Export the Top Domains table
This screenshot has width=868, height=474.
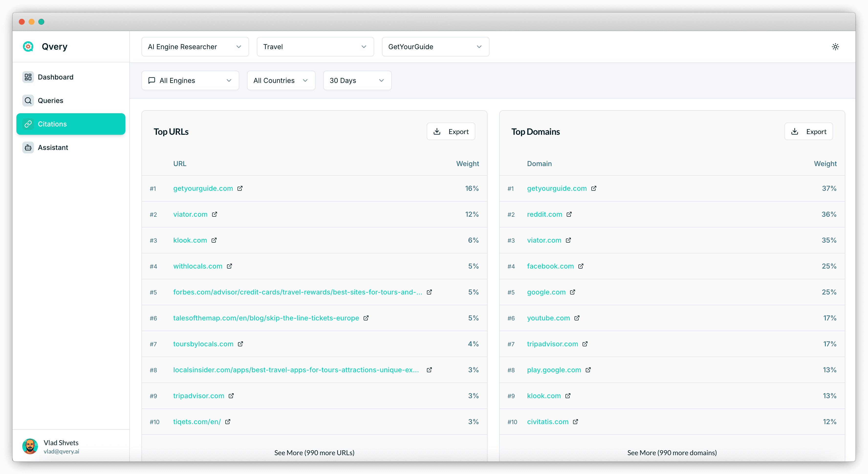click(x=808, y=132)
